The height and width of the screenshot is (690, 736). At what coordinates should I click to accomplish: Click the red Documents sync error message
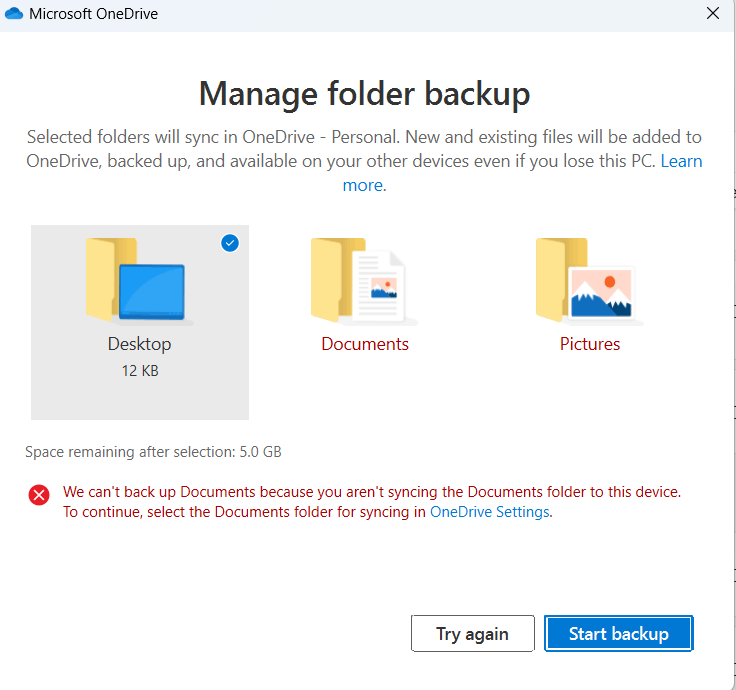point(372,501)
